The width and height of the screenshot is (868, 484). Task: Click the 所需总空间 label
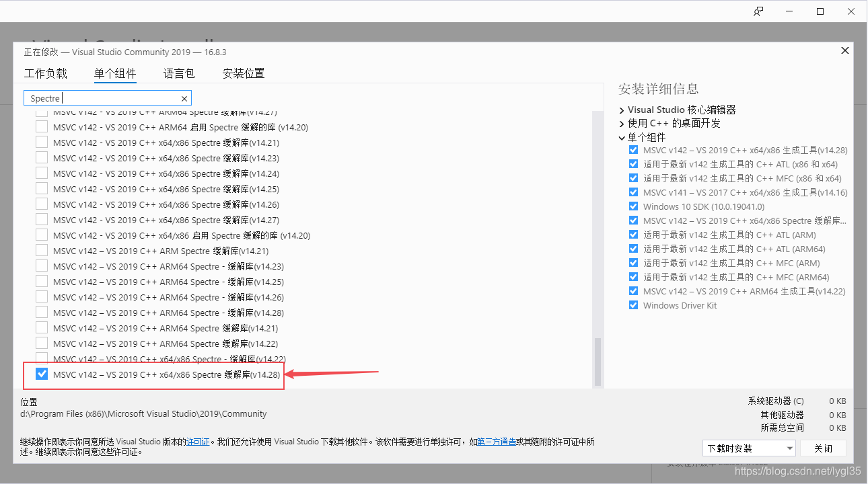click(783, 428)
